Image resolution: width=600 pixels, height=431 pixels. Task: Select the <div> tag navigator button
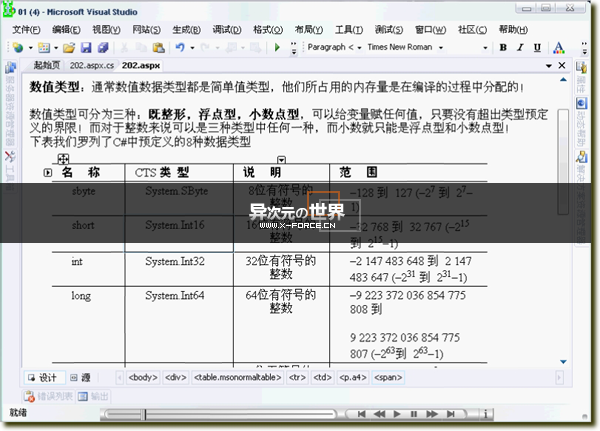click(176, 377)
